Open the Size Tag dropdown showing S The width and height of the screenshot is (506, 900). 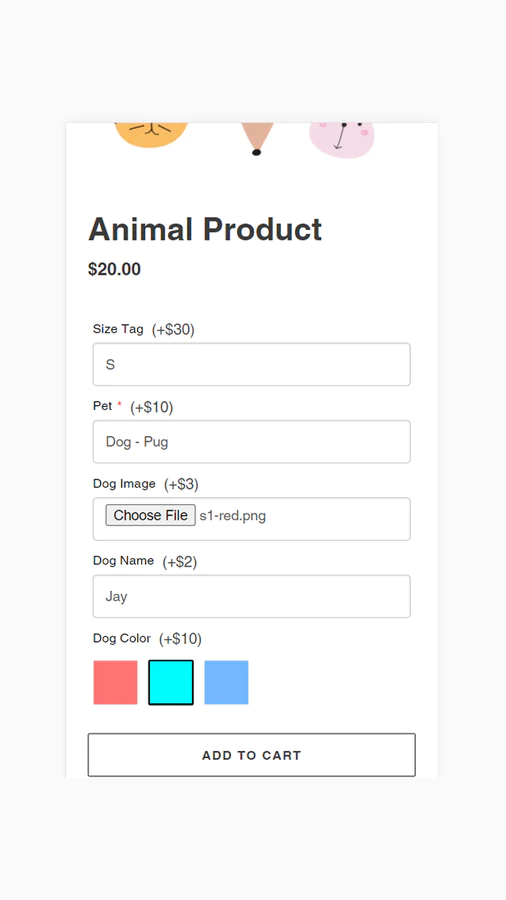pyautogui.click(x=251, y=364)
